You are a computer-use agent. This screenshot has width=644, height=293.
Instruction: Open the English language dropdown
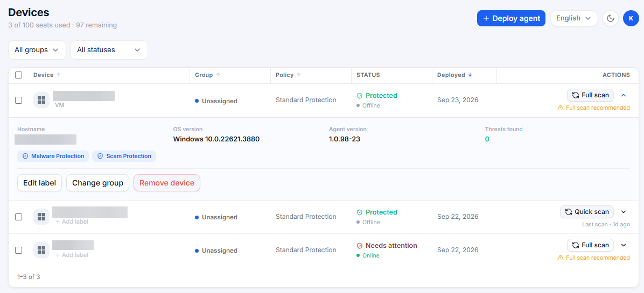574,18
